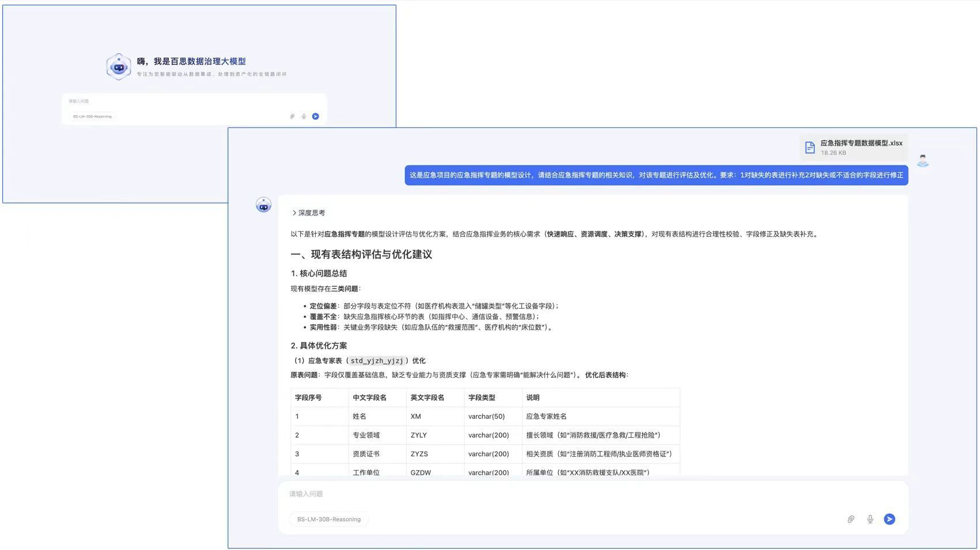The width and height of the screenshot is (980, 550).
Task: Click the paperclip icon in welcome window
Action: [x=292, y=116]
